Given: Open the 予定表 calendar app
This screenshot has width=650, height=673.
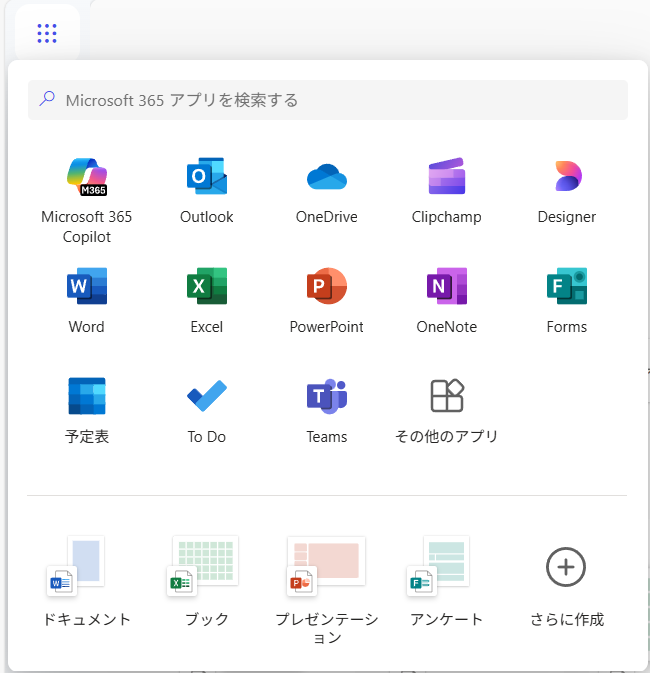Looking at the screenshot, I should [87, 411].
